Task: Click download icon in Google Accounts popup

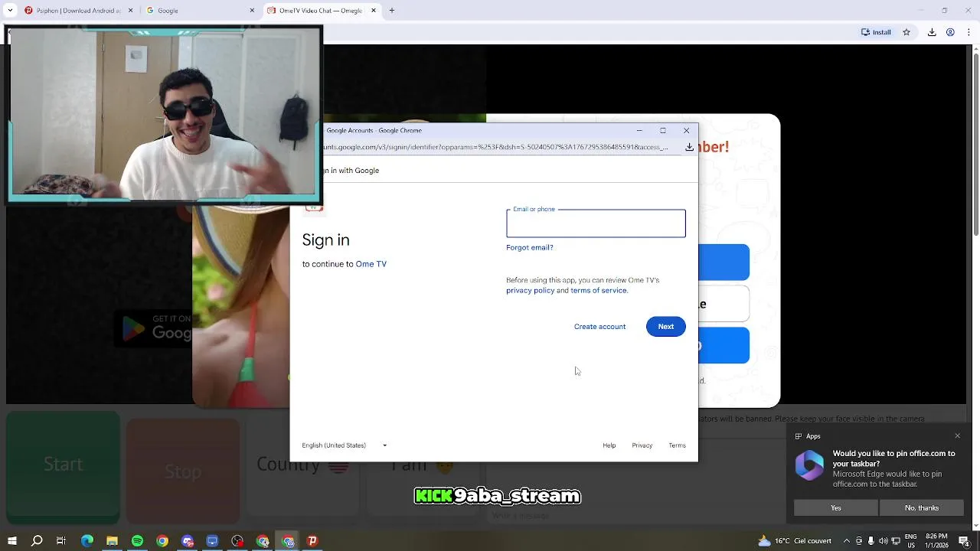Action: (x=689, y=147)
